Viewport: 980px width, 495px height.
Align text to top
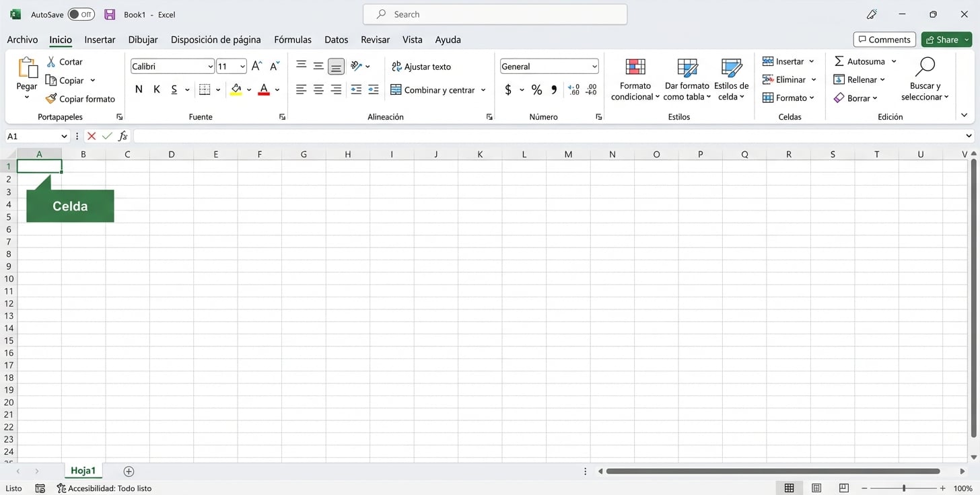[x=301, y=65]
